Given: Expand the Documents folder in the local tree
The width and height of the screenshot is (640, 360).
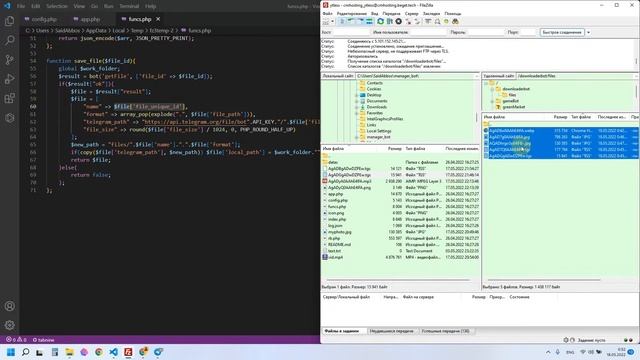Looking at the screenshot, I should click(x=356, y=101).
